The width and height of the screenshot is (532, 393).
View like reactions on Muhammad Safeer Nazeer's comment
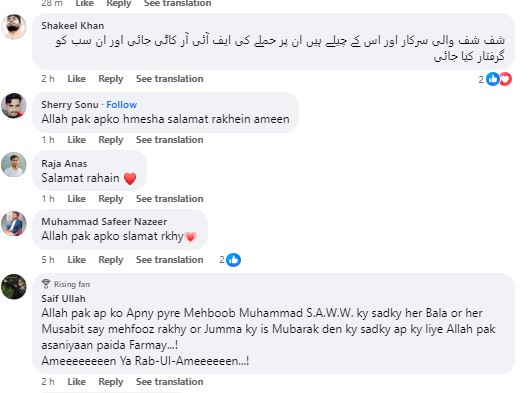tap(230, 260)
